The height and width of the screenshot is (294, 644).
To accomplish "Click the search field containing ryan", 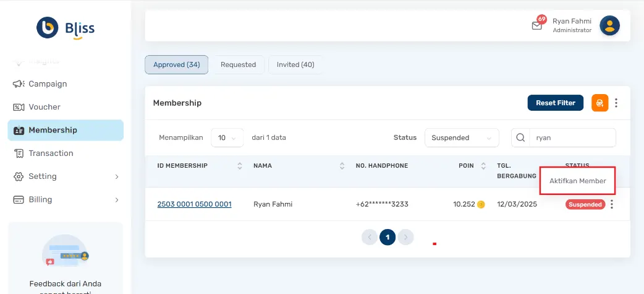I will coord(572,137).
